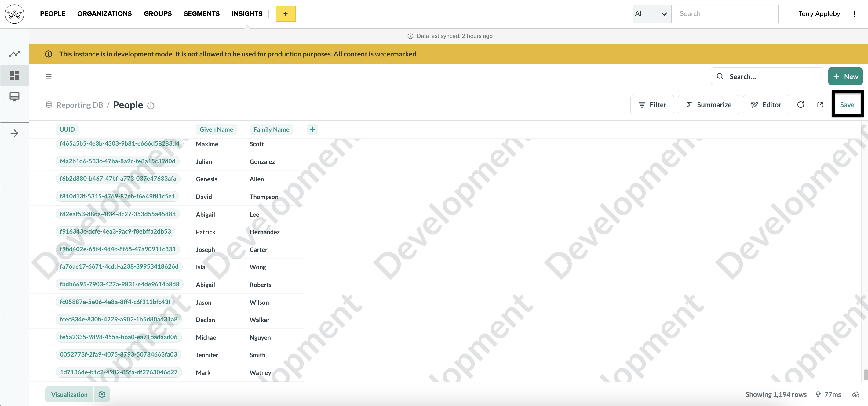The height and width of the screenshot is (406, 868).
Task: Select the INSIGHTS tab
Action: (x=247, y=13)
